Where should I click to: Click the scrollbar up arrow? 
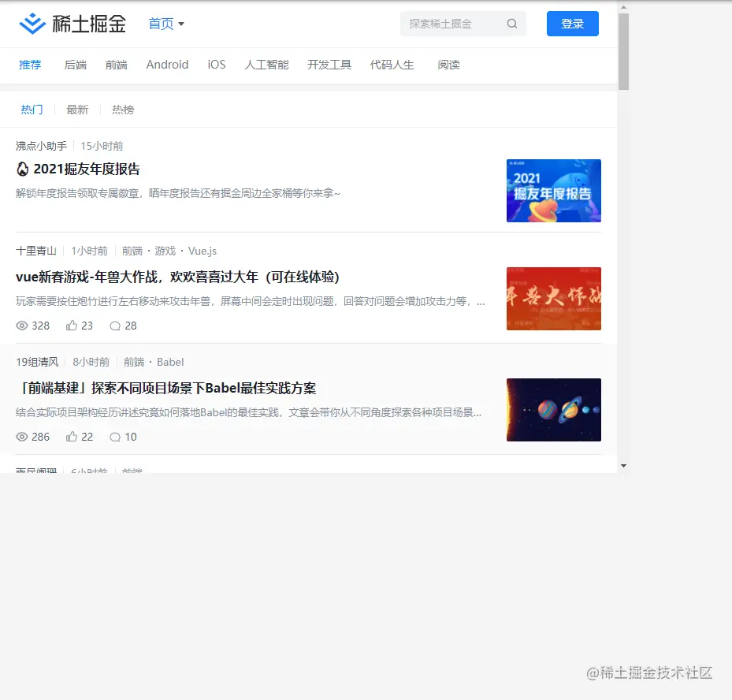pyautogui.click(x=624, y=7)
